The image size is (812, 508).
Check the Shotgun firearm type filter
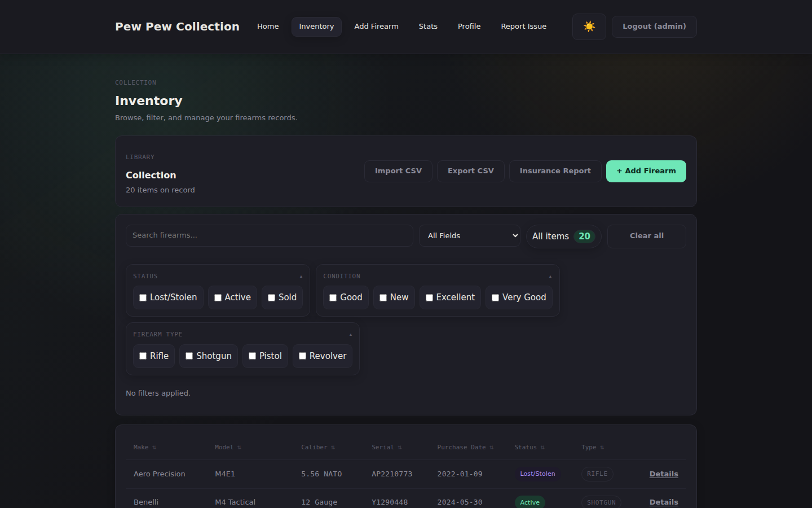[x=189, y=356]
